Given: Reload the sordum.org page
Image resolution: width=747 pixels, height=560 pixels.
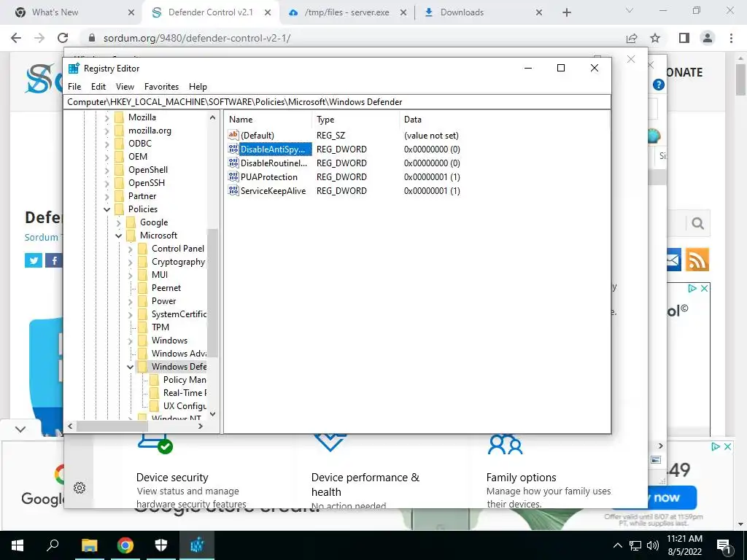Looking at the screenshot, I should (x=63, y=38).
